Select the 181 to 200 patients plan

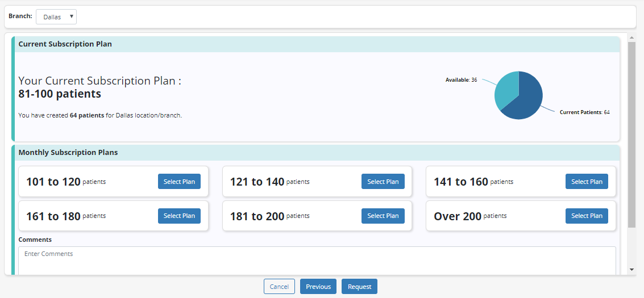point(383,216)
